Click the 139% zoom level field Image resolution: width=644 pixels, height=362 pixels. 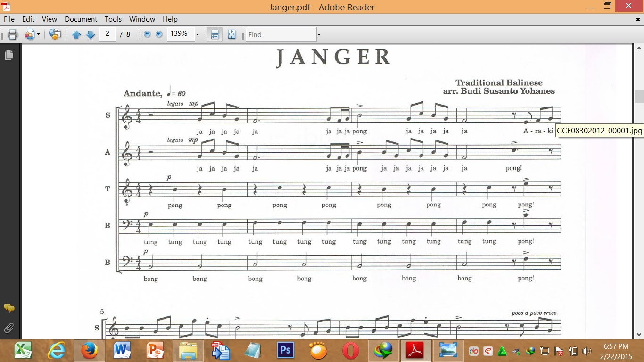(180, 34)
